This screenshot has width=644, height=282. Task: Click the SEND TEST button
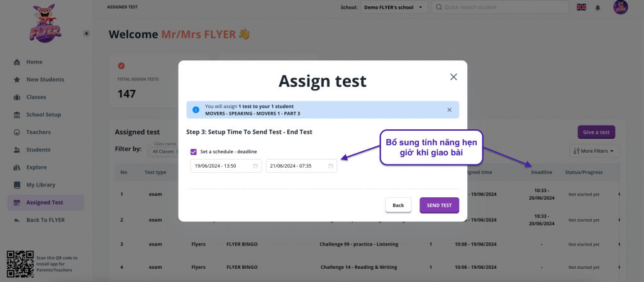pos(439,205)
